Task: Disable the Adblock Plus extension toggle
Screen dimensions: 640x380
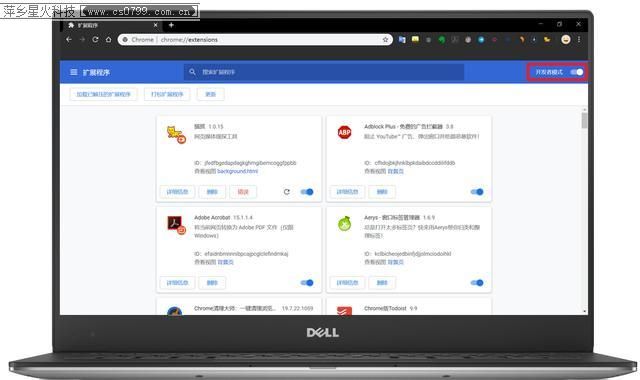Action: [x=477, y=192]
